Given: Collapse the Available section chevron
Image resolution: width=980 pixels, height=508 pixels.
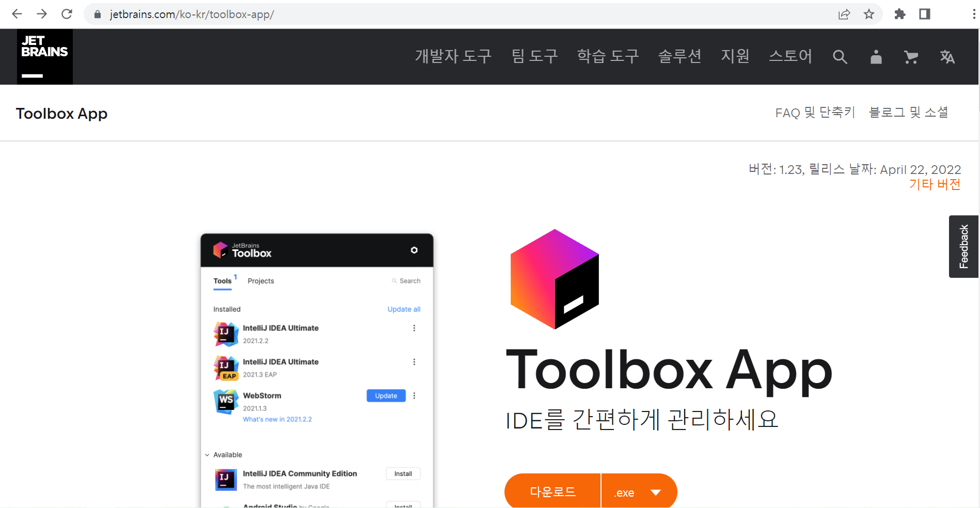Looking at the screenshot, I should click(x=207, y=455).
